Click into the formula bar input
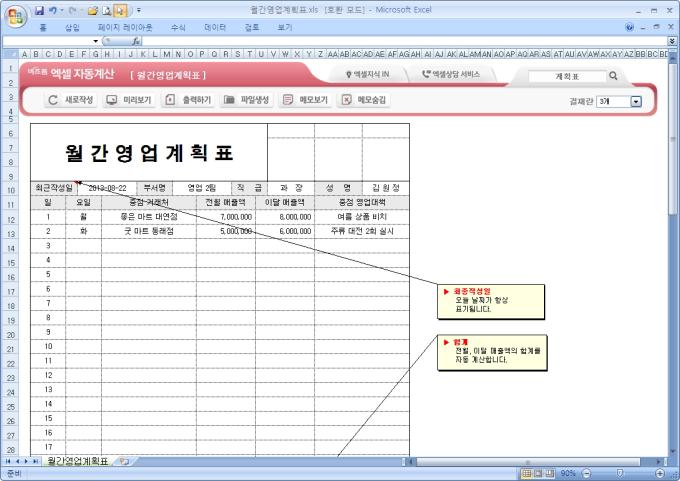This screenshot has width=680, height=481. click(404, 41)
